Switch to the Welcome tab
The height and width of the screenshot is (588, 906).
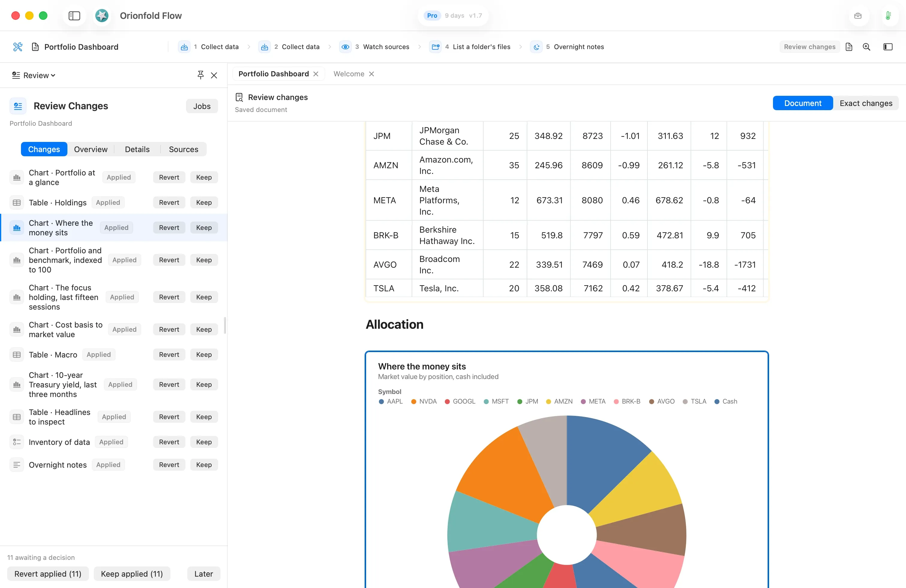tap(349, 74)
